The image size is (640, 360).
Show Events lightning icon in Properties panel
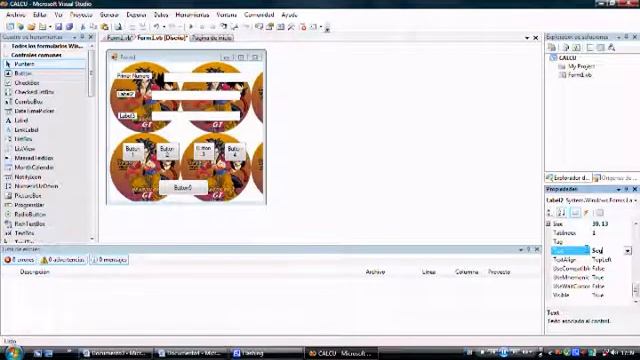[587, 213]
